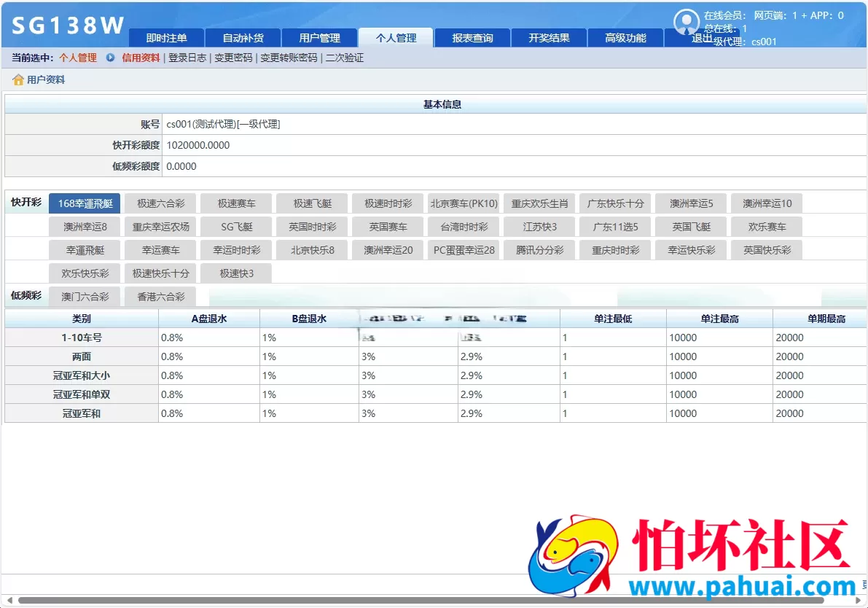Open the 高级功能 tab

625,38
